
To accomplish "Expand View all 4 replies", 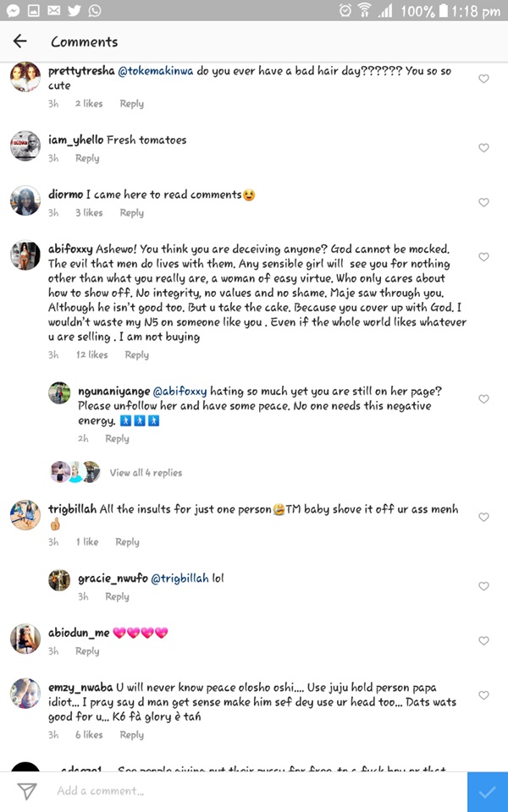I will [146, 473].
